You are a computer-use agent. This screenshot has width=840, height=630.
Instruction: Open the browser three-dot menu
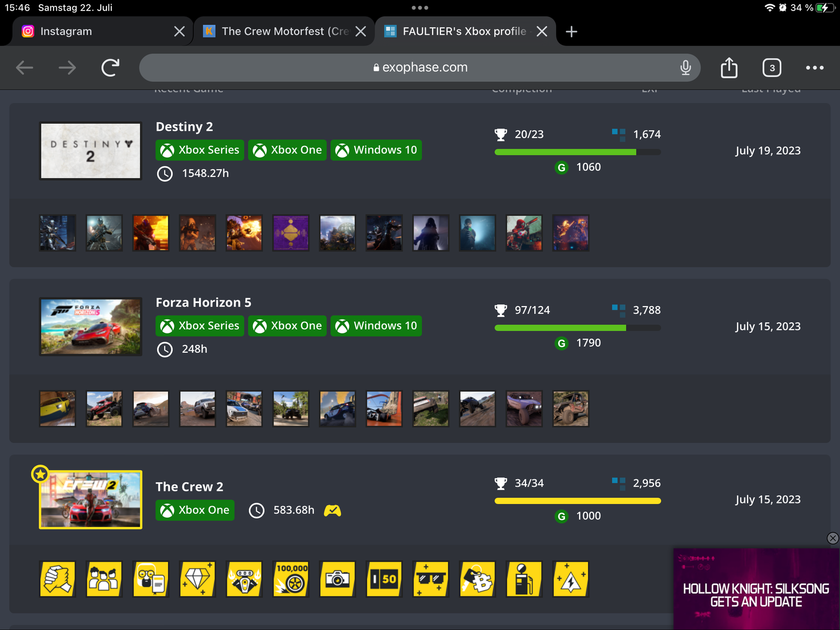(x=814, y=67)
